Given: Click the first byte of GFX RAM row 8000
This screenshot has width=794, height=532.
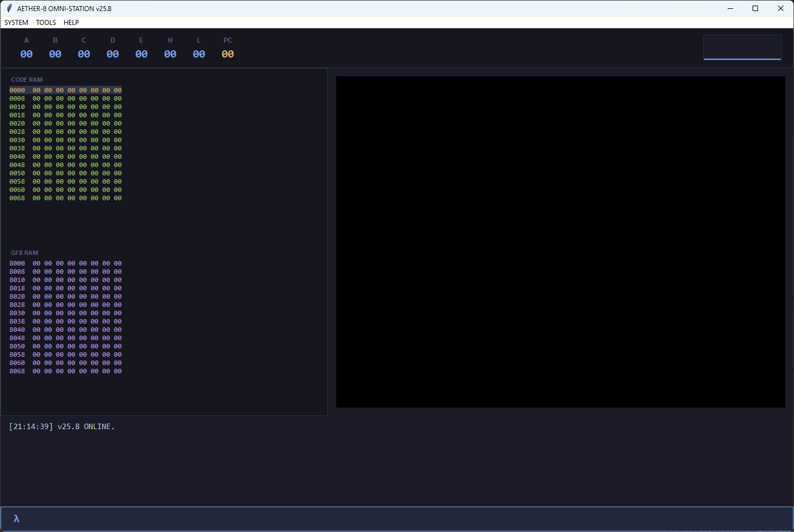Looking at the screenshot, I should (x=36, y=263).
